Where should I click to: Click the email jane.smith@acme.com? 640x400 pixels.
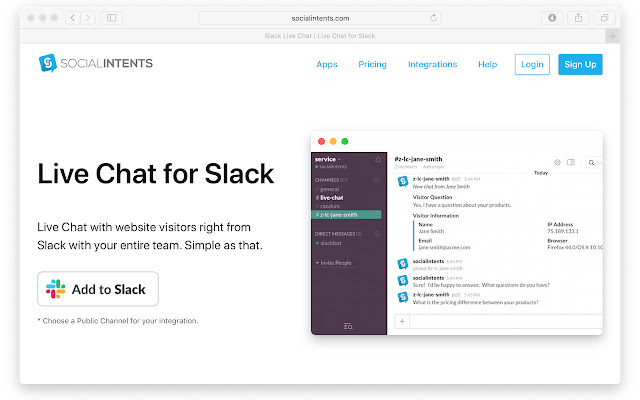(444, 247)
